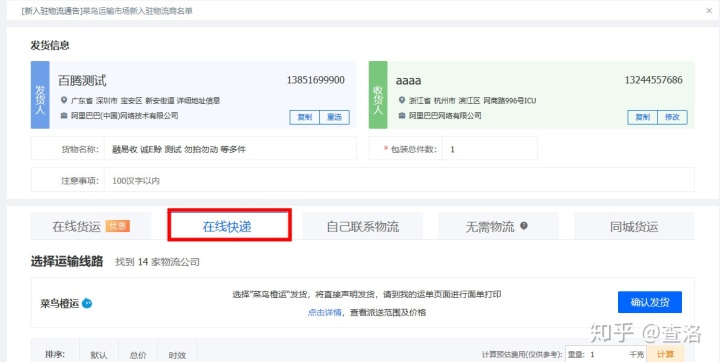This screenshot has width=720, height=362.
Task: Click the 重量 weight input field
Action: click(606, 354)
